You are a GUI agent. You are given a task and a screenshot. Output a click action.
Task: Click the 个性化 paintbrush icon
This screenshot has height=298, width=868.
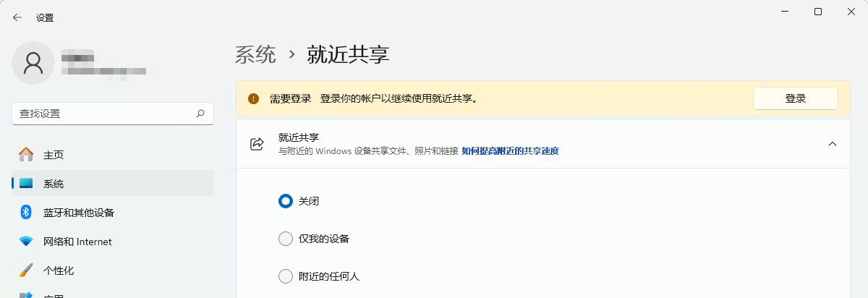pyautogui.click(x=26, y=271)
